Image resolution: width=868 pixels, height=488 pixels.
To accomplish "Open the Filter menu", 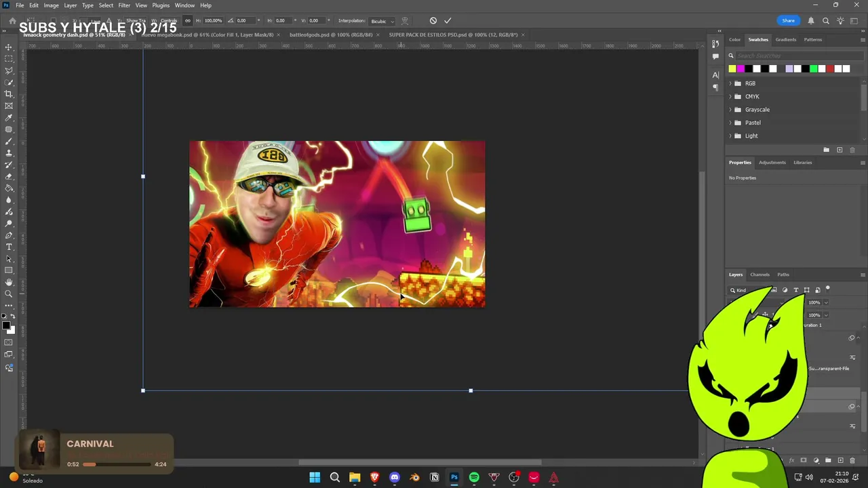I will point(124,5).
